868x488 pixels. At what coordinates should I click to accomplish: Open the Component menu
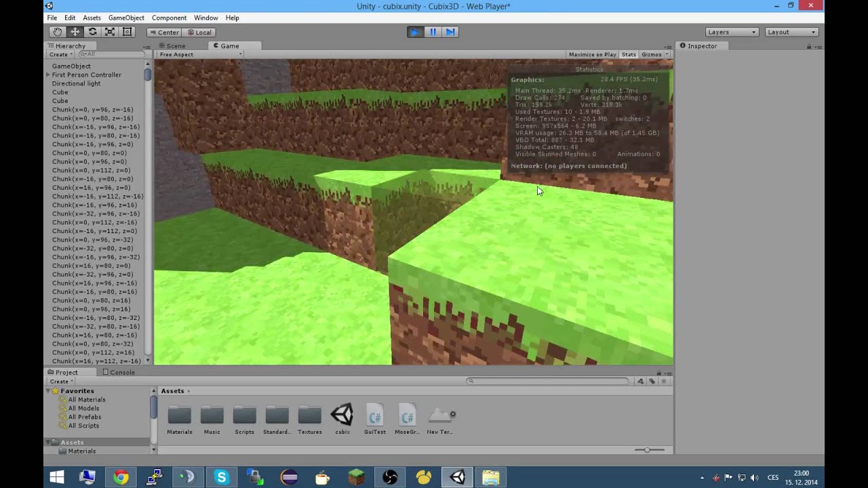pyautogui.click(x=169, y=18)
